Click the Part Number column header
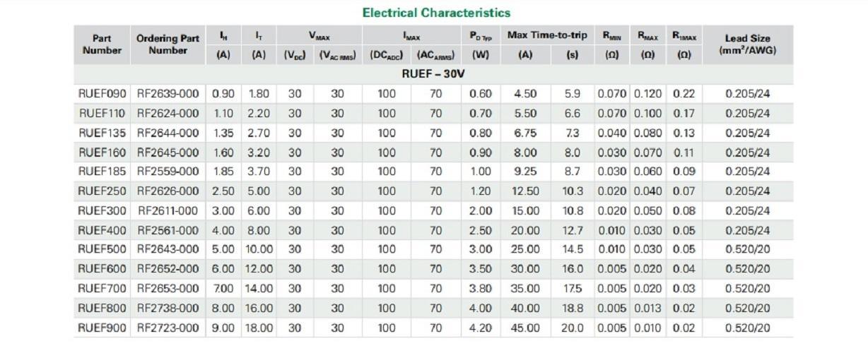The width and height of the screenshot is (868, 353). pos(102,44)
